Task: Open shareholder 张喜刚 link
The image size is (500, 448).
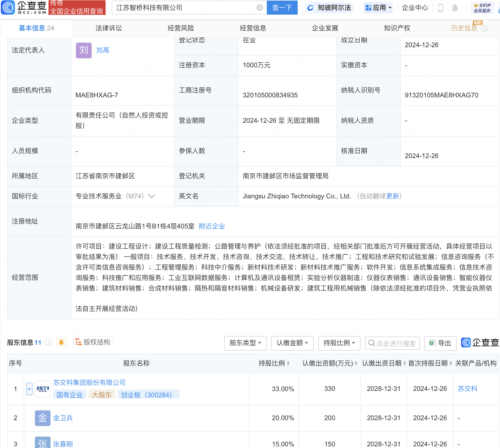Action: pyautogui.click(x=63, y=444)
